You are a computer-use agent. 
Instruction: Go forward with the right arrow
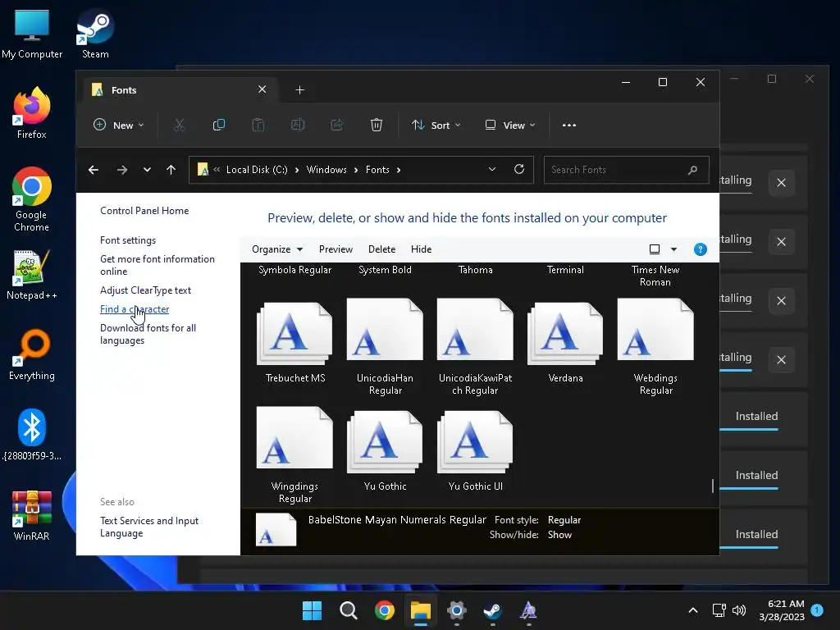pyautogui.click(x=122, y=170)
